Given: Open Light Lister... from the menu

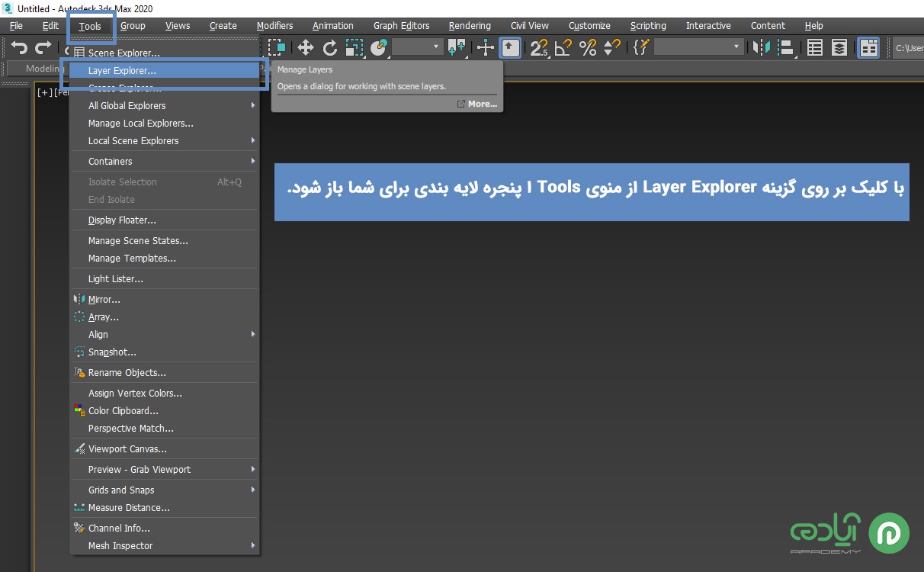Looking at the screenshot, I should coord(165,279).
